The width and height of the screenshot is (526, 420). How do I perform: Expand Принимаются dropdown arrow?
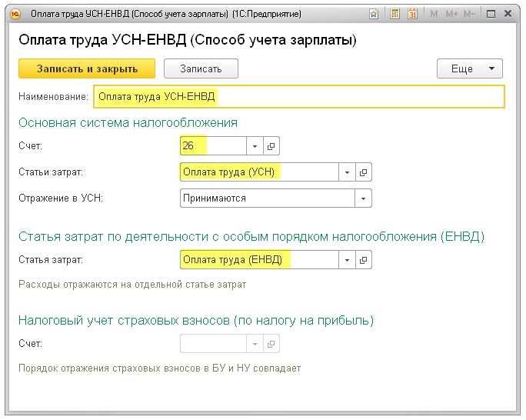click(x=363, y=198)
